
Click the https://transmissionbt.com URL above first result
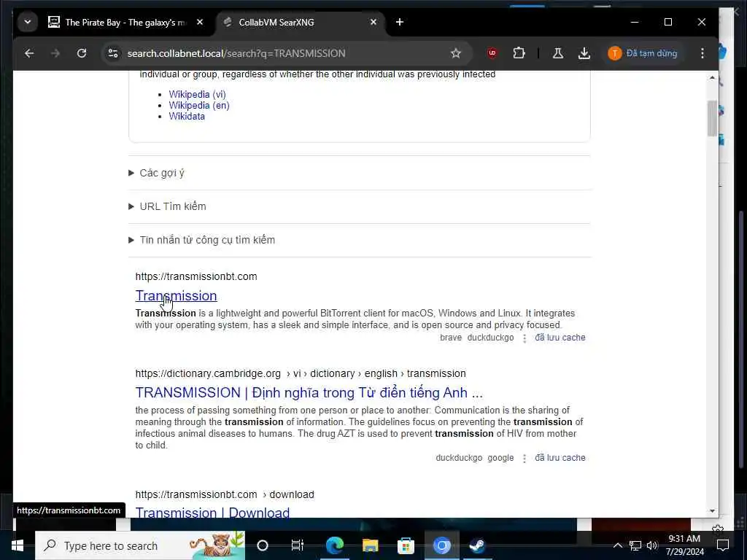click(196, 276)
